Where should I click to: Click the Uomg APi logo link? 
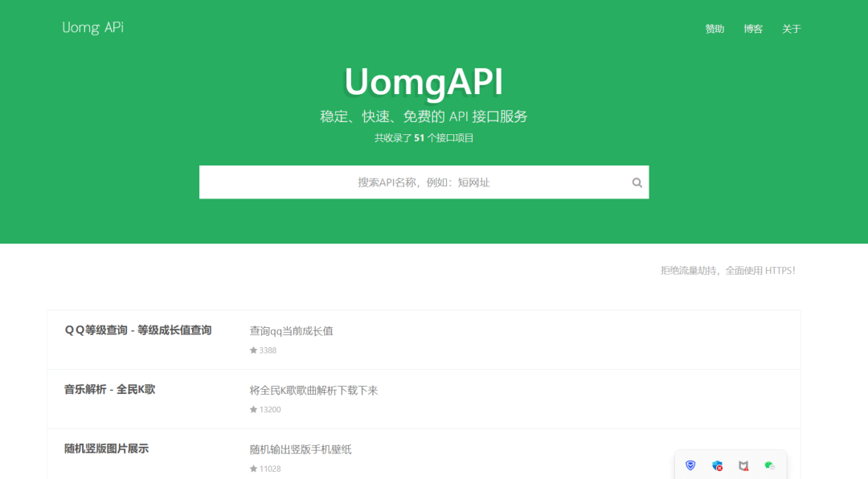(x=93, y=28)
